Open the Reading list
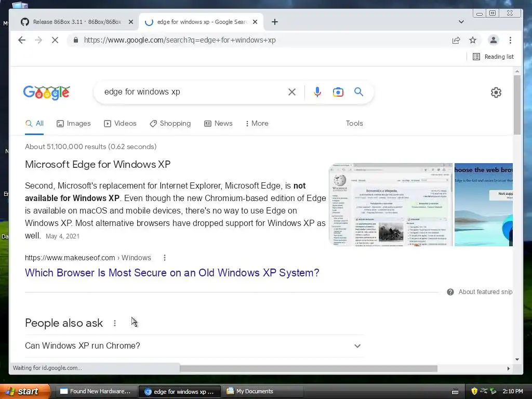Viewport: 532px width, 399px height. [493, 57]
